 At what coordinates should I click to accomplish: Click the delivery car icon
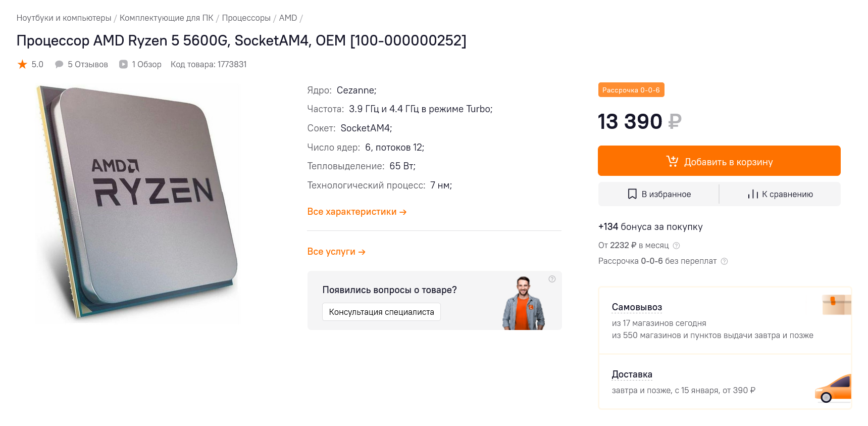click(834, 389)
